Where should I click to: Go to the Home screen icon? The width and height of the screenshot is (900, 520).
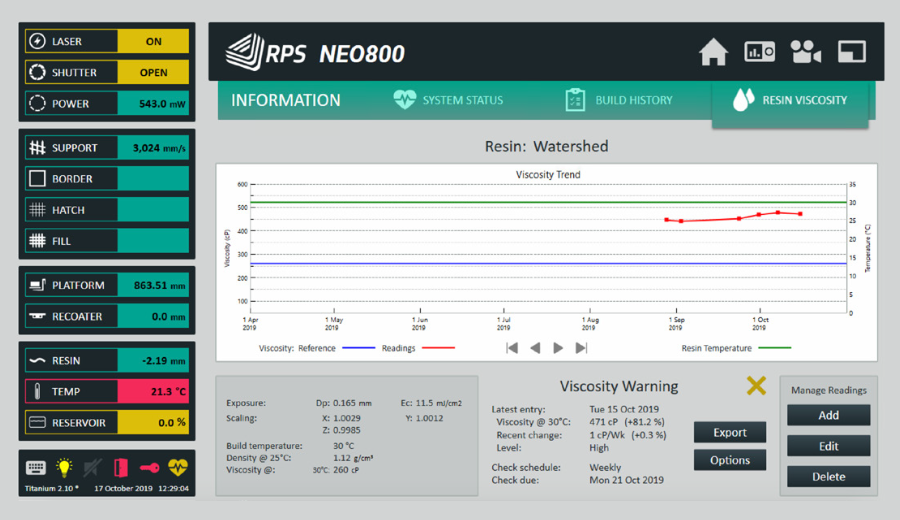pos(713,52)
